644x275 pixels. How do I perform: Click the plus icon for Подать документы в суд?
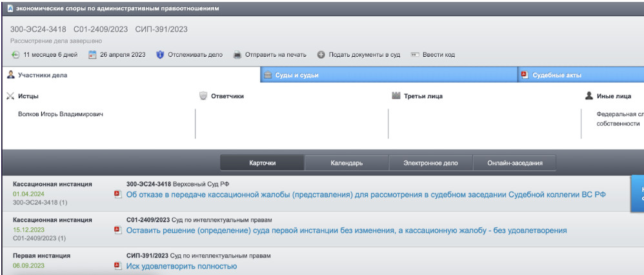pyautogui.click(x=321, y=55)
